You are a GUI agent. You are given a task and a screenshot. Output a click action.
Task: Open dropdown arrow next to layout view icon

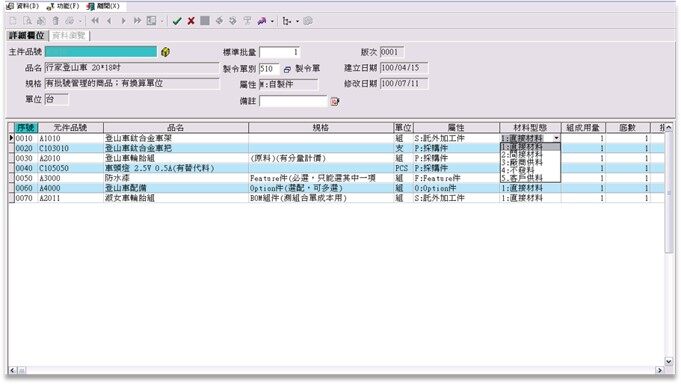tap(162, 21)
